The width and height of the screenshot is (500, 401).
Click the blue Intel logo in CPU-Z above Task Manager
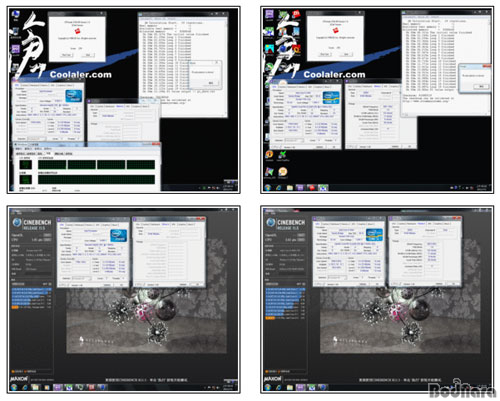(x=74, y=96)
